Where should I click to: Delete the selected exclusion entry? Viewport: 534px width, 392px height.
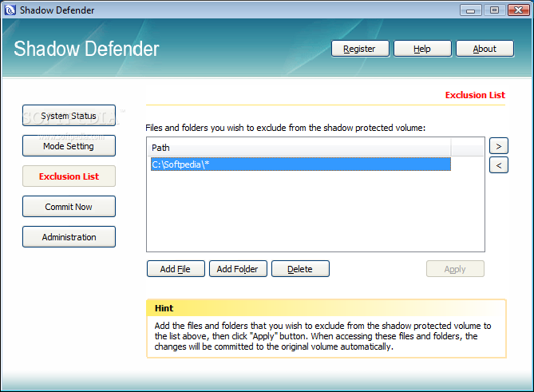[300, 269]
